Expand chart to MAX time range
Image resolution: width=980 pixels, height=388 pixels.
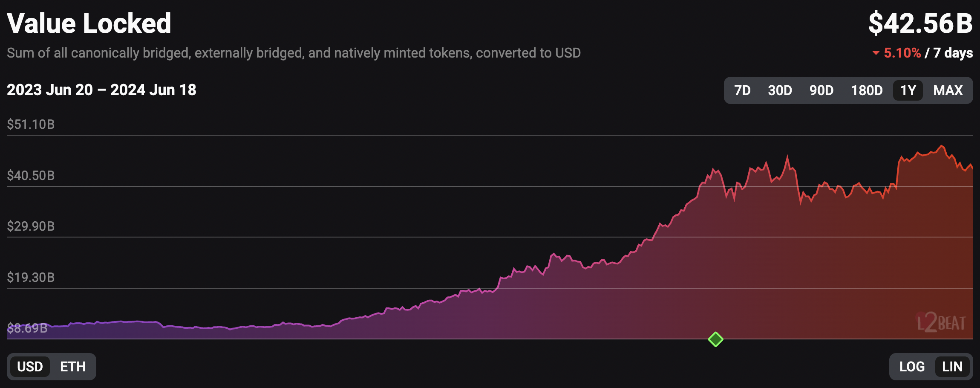click(948, 90)
